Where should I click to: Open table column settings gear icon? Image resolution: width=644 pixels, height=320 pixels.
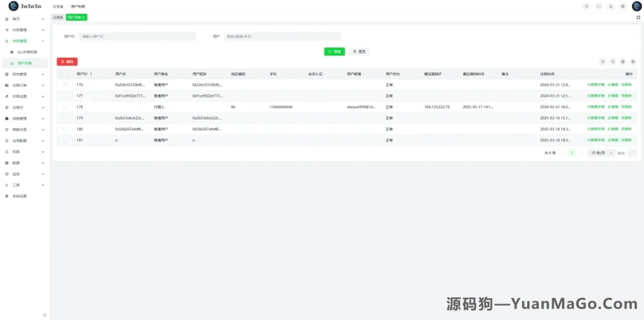(633, 62)
